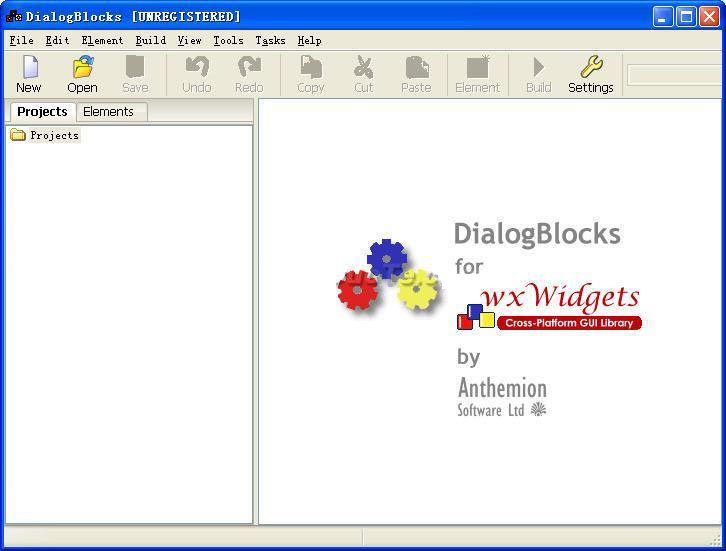The width and height of the screenshot is (726, 551).
Task: Click the New document toolbar icon
Action: point(29,68)
